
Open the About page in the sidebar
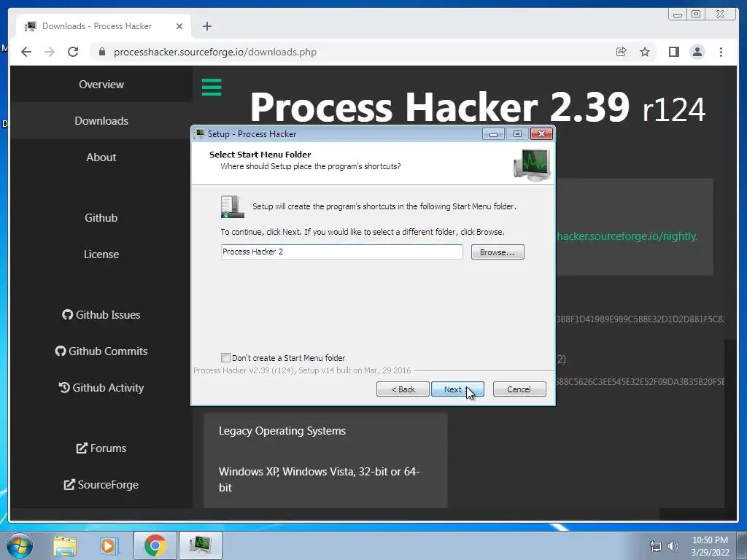click(101, 157)
